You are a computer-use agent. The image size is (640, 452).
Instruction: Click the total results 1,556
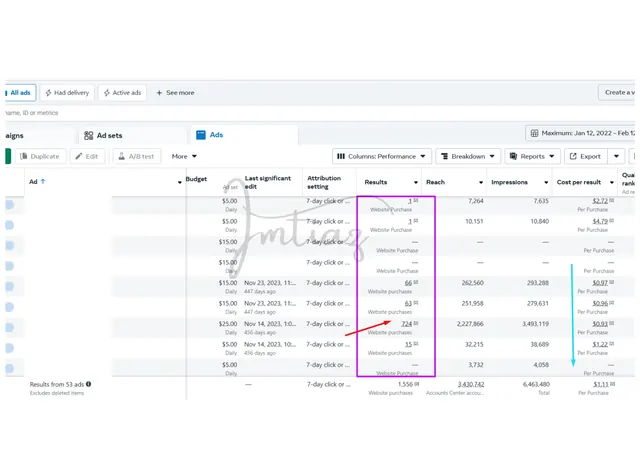(405, 384)
